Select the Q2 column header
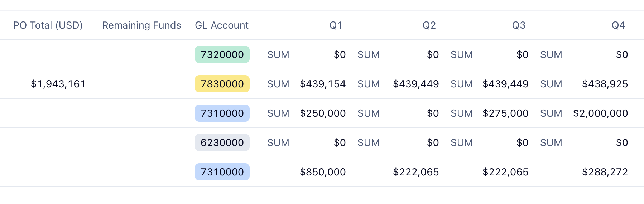The width and height of the screenshot is (644, 204). click(x=429, y=25)
